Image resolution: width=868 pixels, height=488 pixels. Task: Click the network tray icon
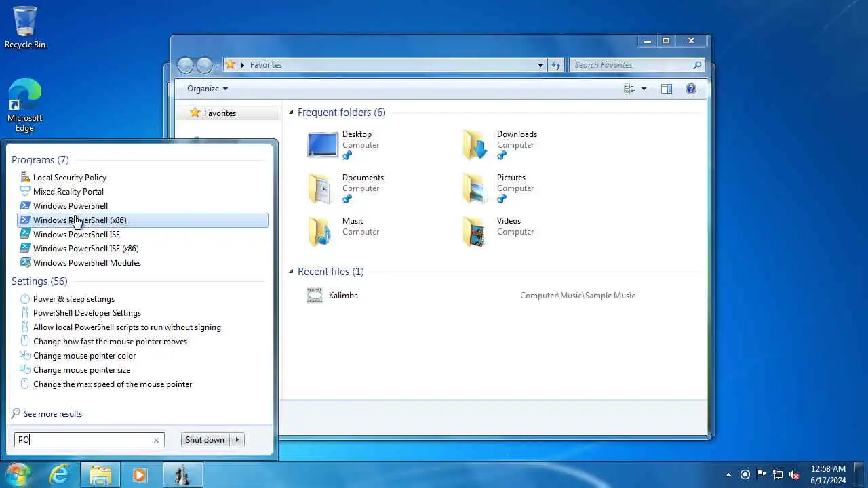(778, 474)
